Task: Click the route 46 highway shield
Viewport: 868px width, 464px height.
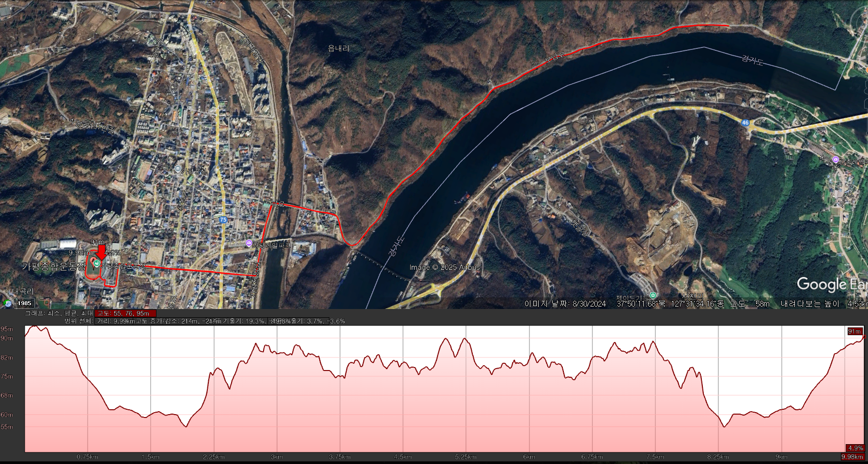Action: point(745,123)
